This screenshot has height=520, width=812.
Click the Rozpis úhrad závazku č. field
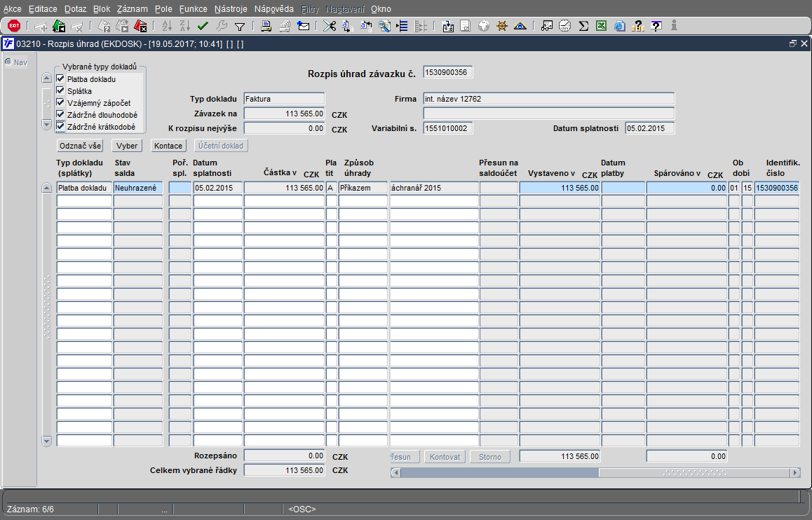click(447, 72)
